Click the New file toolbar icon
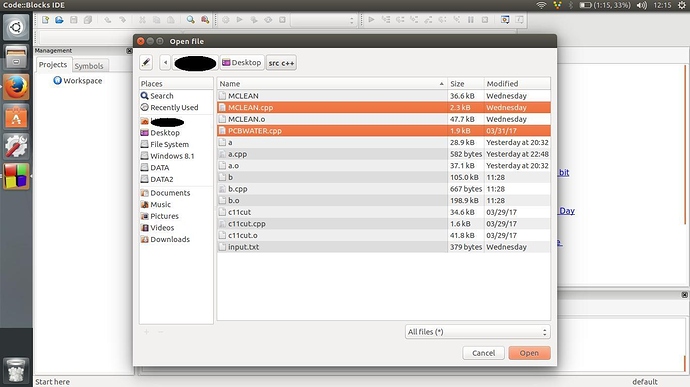This screenshot has width=690, height=387. click(x=45, y=20)
